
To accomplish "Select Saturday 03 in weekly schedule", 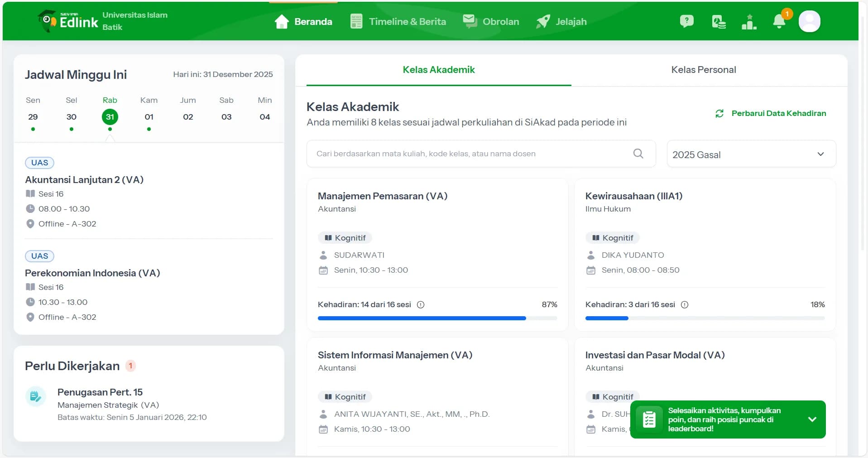I will tap(226, 116).
